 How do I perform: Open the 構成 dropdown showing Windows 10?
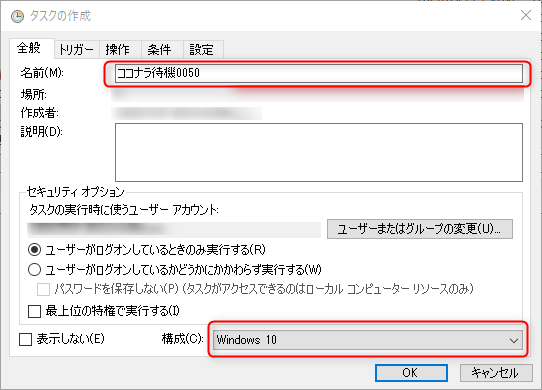click(x=368, y=340)
